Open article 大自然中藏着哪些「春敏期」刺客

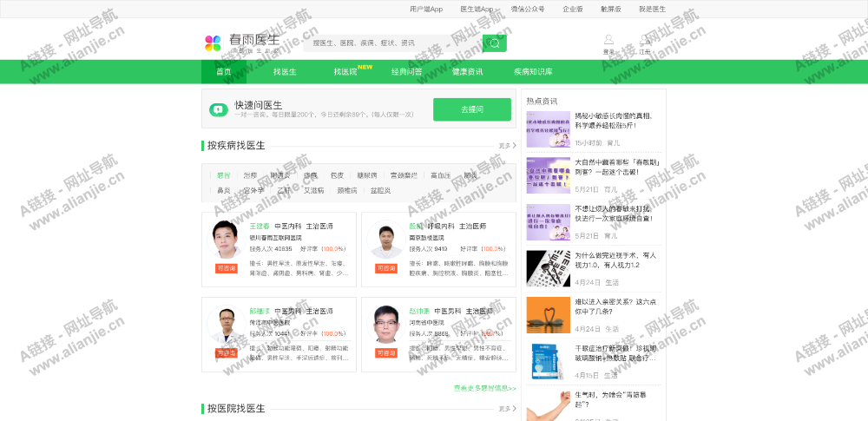[x=617, y=168]
